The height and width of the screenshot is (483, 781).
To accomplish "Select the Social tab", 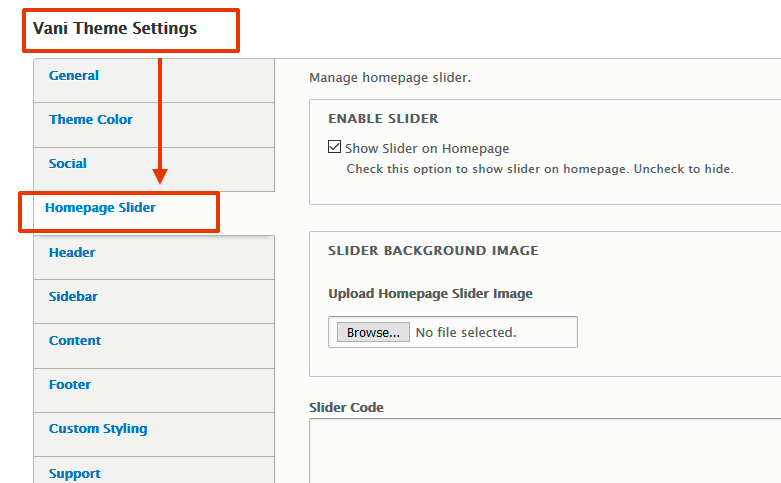I will tap(68, 164).
